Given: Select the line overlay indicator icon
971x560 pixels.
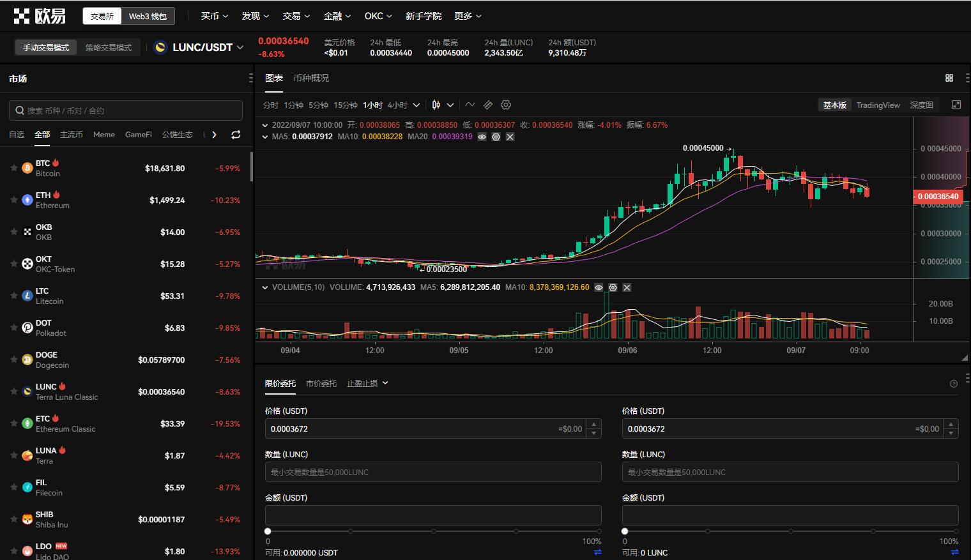Looking at the screenshot, I should pyautogui.click(x=470, y=104).
